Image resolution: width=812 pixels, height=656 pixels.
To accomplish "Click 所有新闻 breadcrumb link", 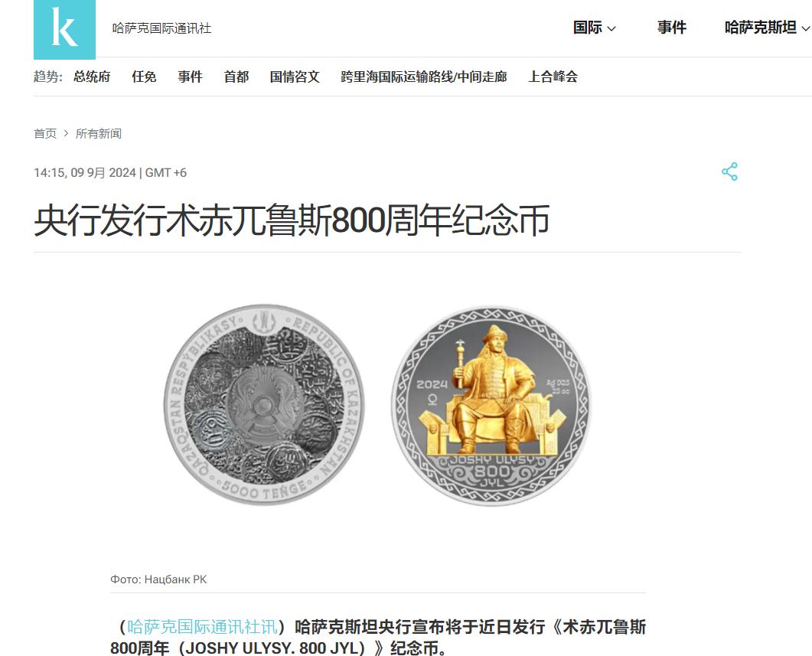I will click(x=99, y=134).
